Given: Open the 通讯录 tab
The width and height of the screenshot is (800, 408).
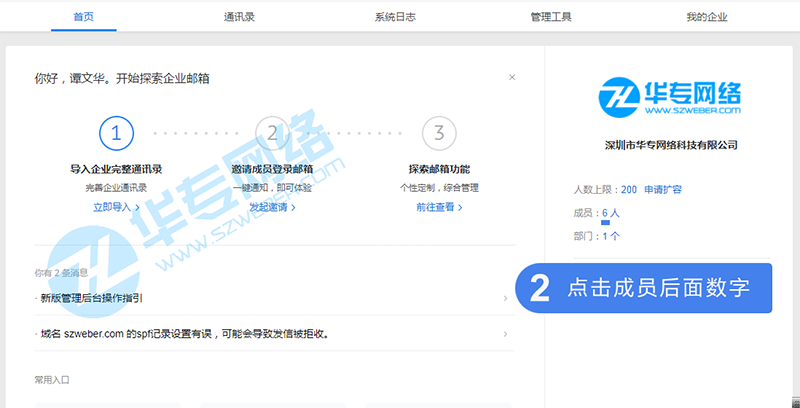Looking at the screenshot, I should [x=240, y=17].
